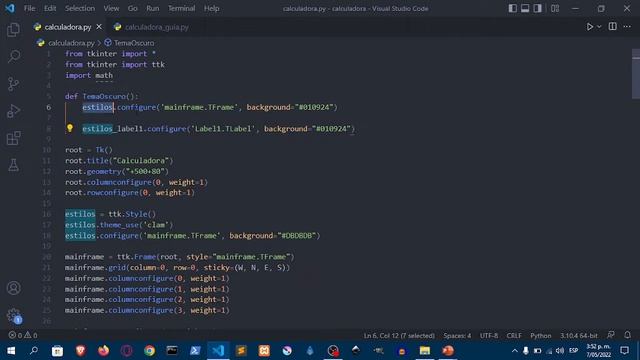Open the Search view in activity bar
Viewport: 640px width, 360px height.
click(x=13, y=56)
